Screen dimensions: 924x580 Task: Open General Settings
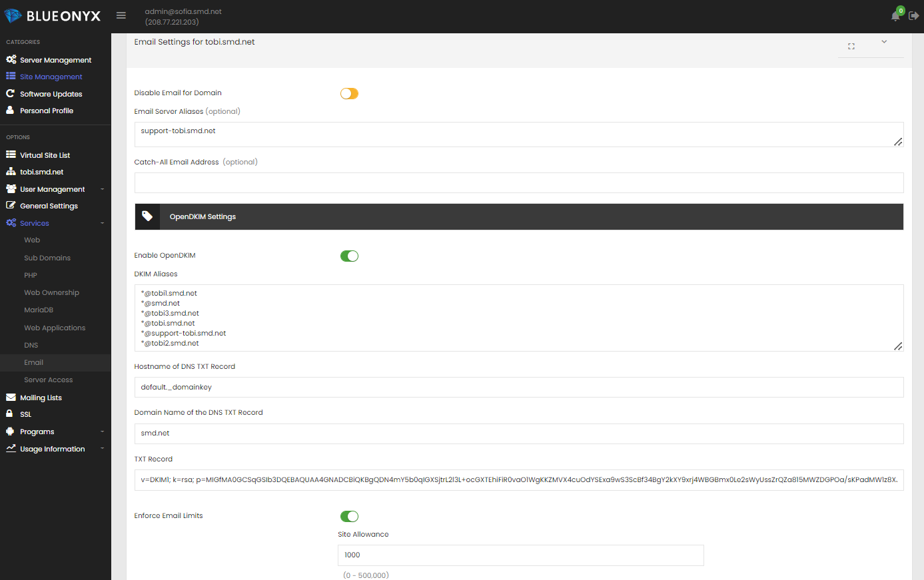coord(49,206)
